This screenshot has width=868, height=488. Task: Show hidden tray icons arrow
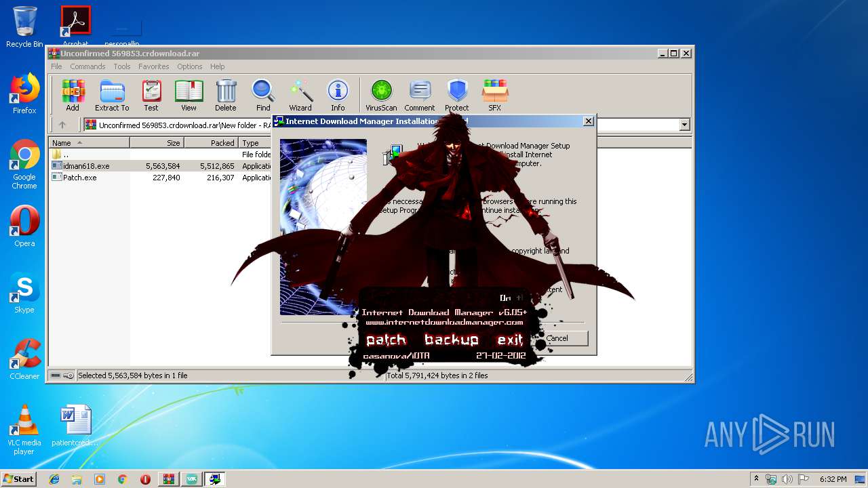pyautogui.click(x=756, y=479)
